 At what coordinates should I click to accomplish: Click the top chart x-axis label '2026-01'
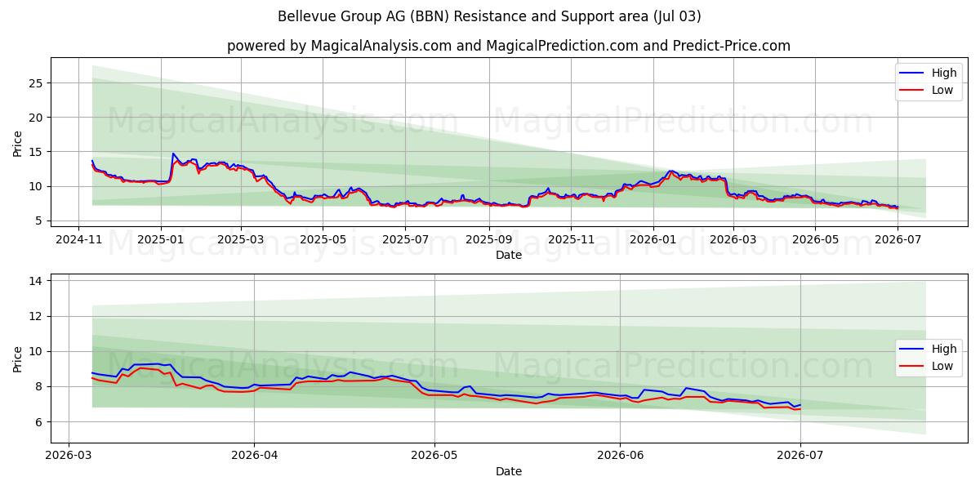pos(653,239)
